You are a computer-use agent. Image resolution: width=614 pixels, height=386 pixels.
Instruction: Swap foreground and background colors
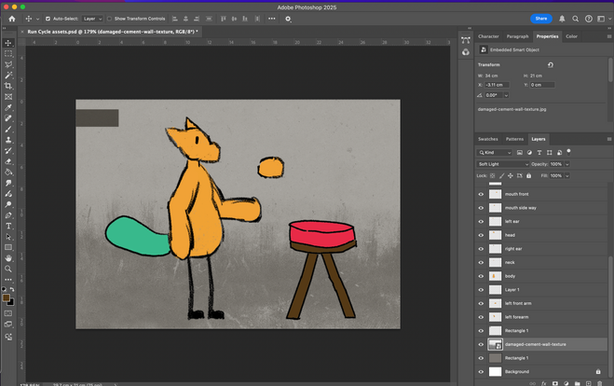12,289
